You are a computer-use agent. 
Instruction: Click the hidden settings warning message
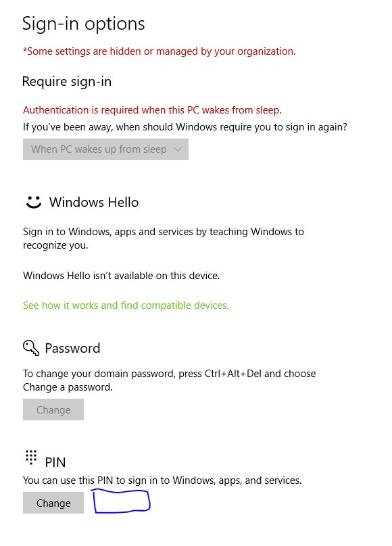159,51
